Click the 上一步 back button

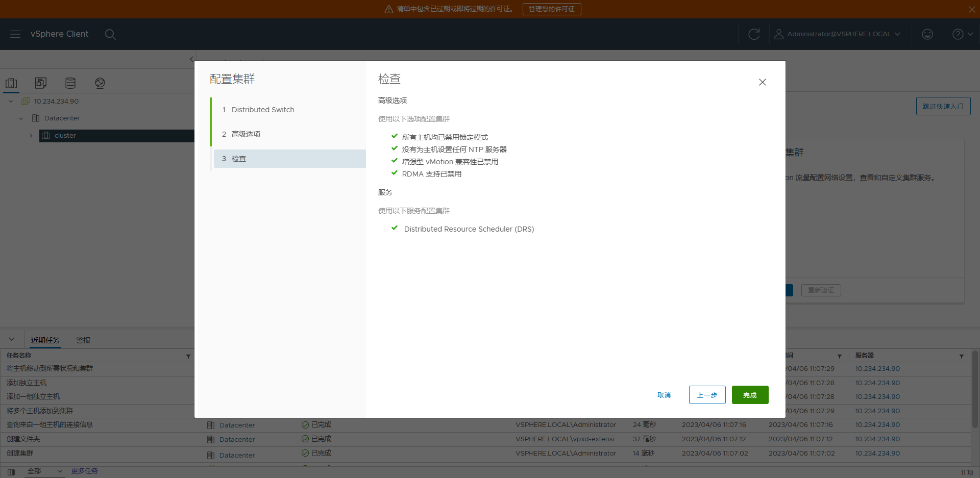tap(707, 395)
